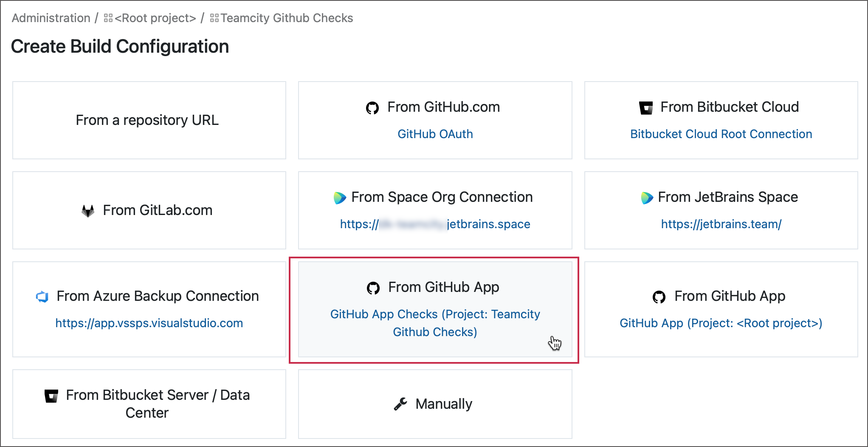Open the GitHub OAuth connection link
Viewport: 868px width, 447px height.
[x=435, y=134]
